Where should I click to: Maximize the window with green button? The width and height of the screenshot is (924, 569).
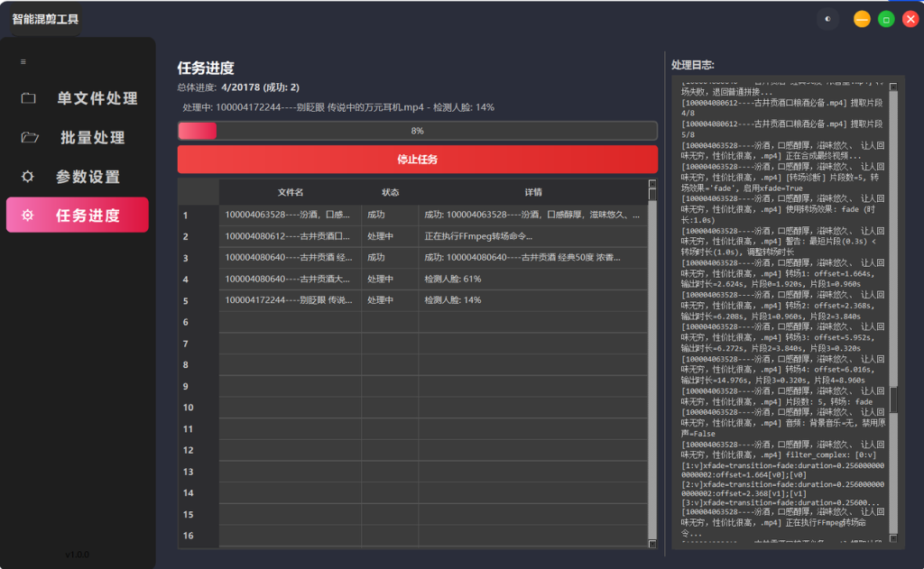[886, 19]
